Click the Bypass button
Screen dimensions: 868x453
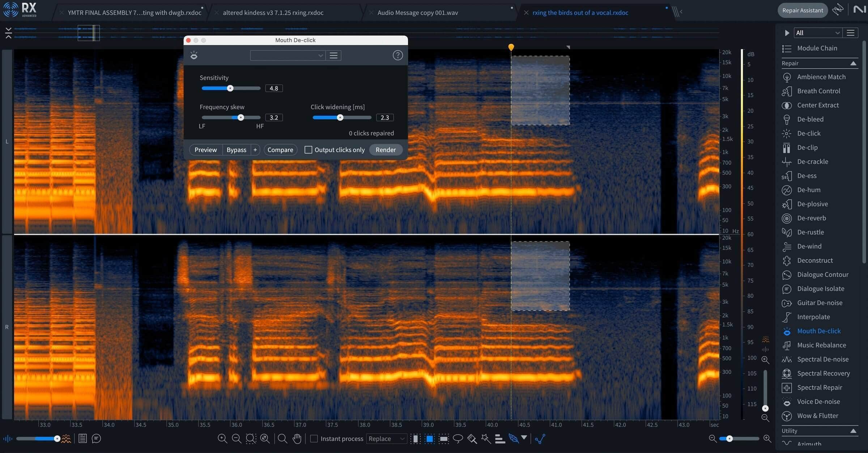click(x=236, y=150)
